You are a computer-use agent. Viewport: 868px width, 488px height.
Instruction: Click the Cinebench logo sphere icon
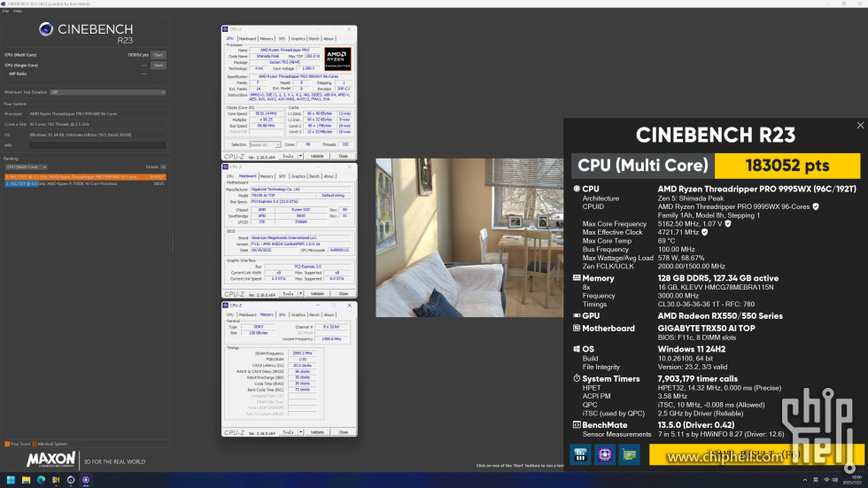(x=46, y=29)
